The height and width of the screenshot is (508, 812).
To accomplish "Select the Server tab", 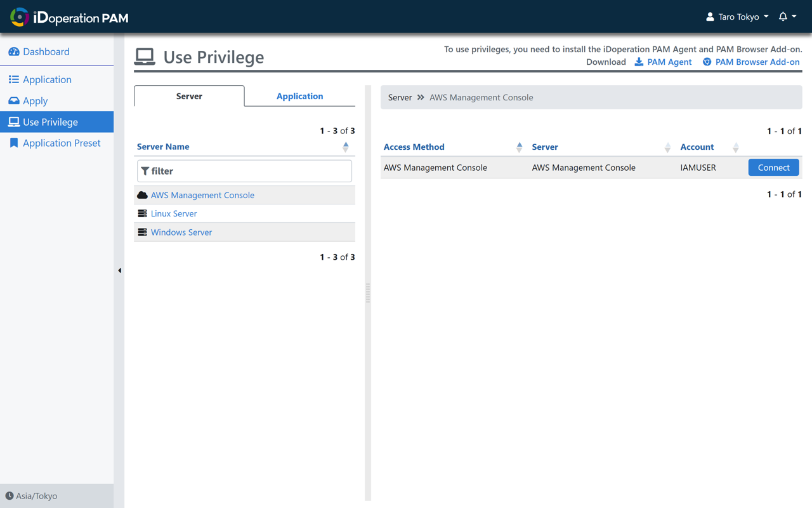I will [189, 96].
